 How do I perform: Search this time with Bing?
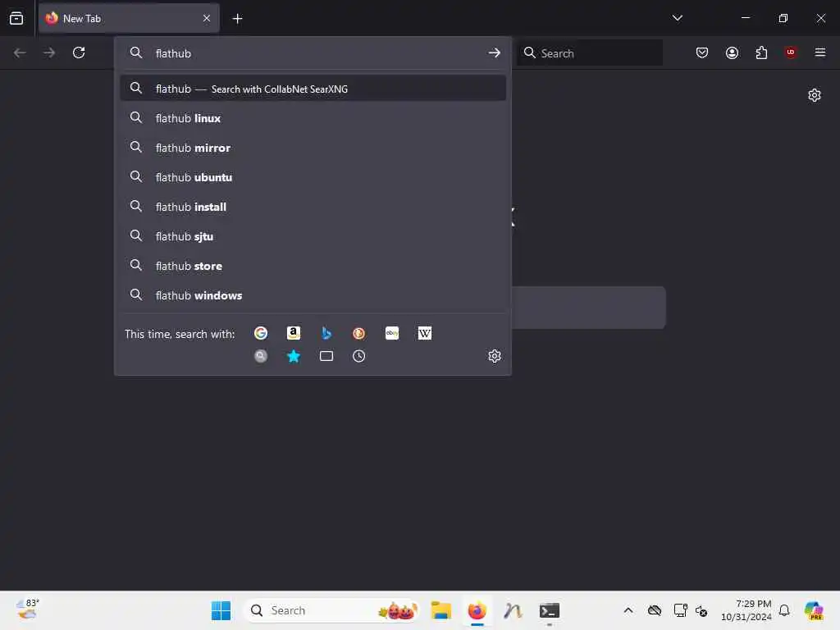[326, 333]
